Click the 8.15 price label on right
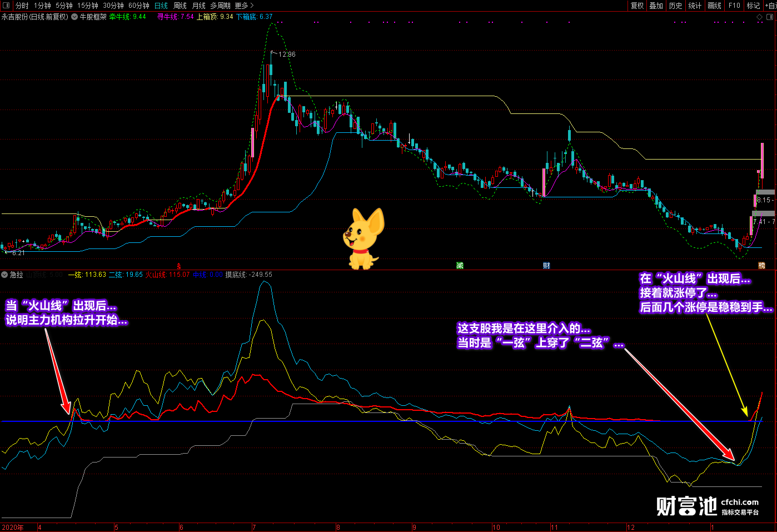 point(763,200)
